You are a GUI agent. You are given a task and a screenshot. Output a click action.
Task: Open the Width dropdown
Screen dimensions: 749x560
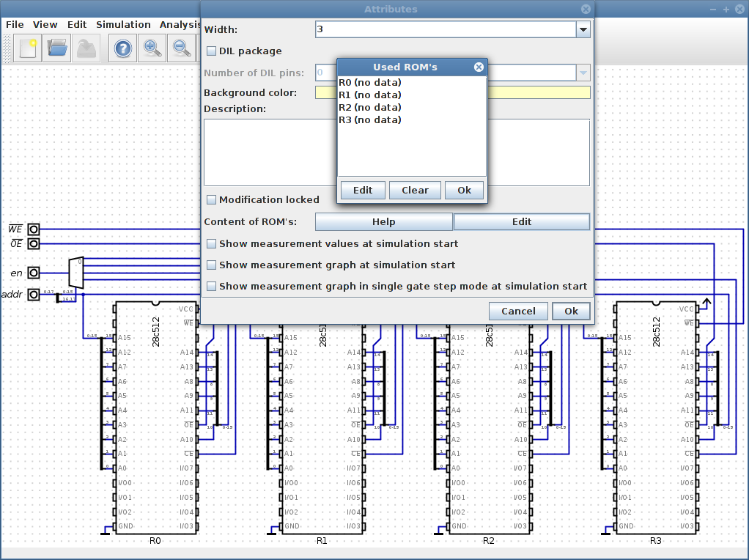(583, 29)
